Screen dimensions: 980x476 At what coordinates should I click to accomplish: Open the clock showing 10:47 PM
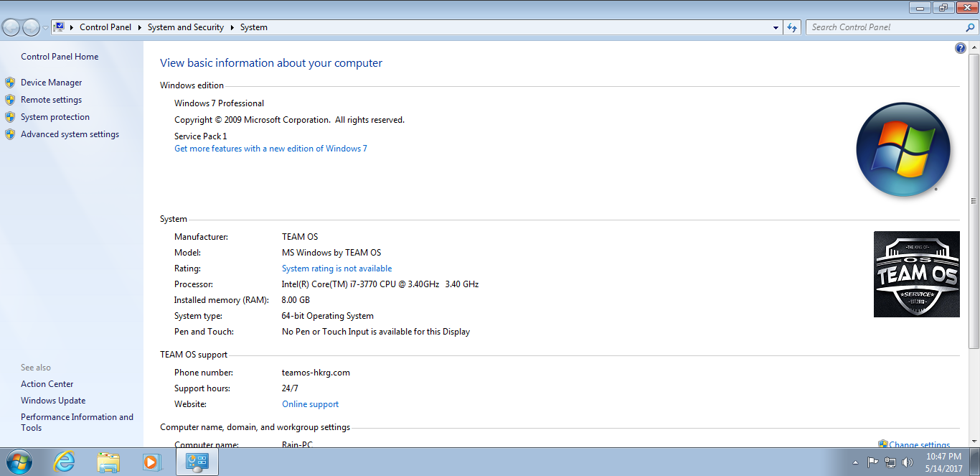click(943, 462)
